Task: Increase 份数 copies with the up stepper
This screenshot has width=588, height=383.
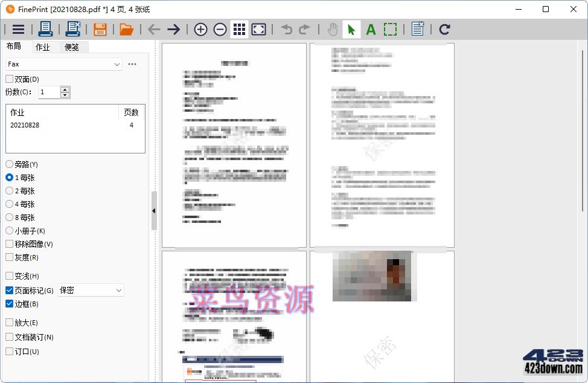Action: (65, 89)
